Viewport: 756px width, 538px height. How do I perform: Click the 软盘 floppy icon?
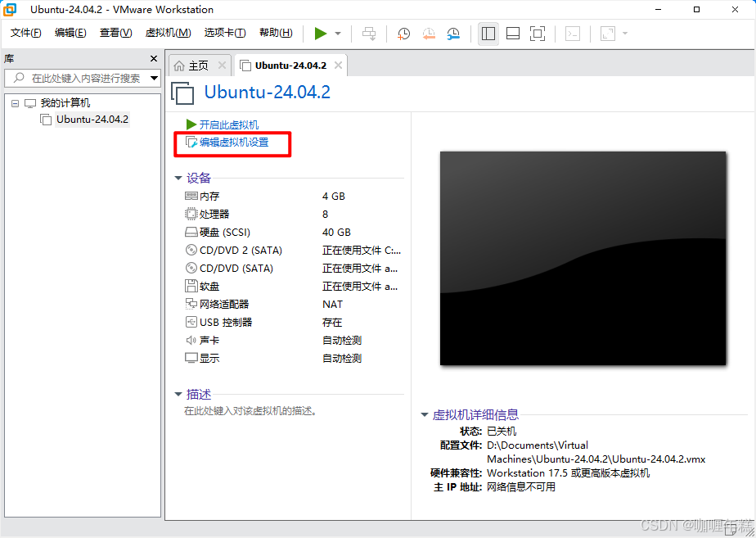(x=191, y=286)
